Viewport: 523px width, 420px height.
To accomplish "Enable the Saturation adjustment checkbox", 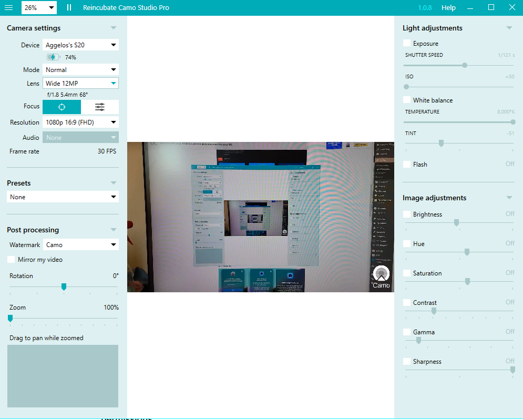I will pyautogui.click(x=407, y=273).
